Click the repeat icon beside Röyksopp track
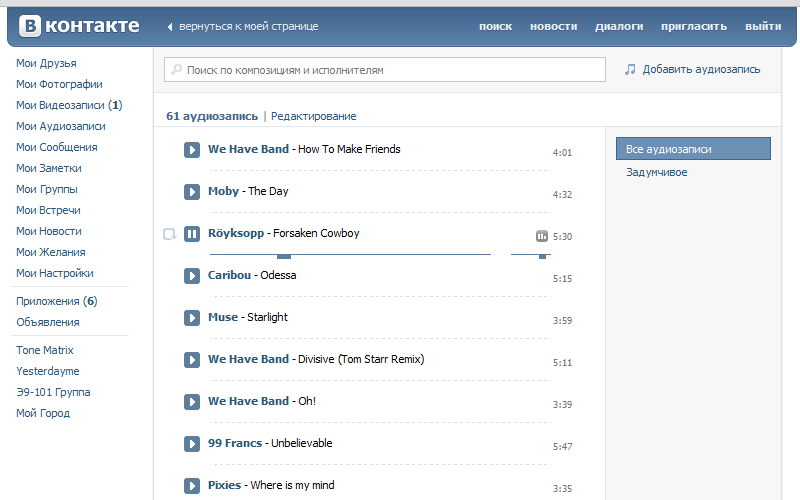800x500 pixels. tap(169, 234)
